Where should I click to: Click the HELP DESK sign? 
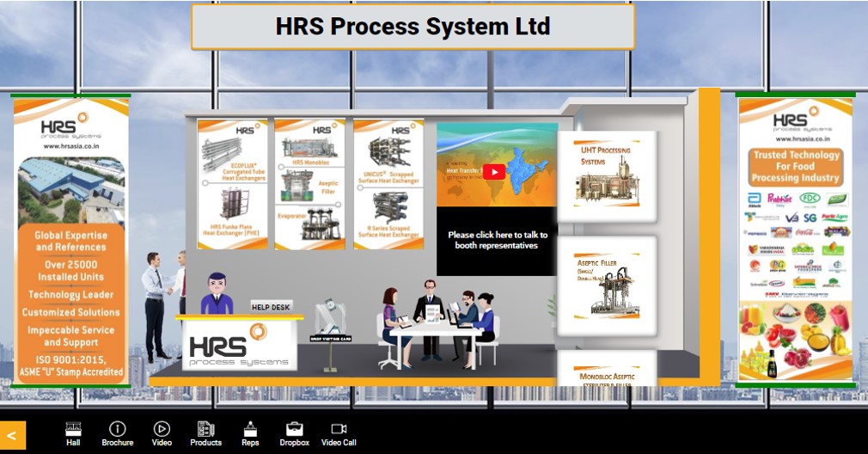click(x=271, y=307)
